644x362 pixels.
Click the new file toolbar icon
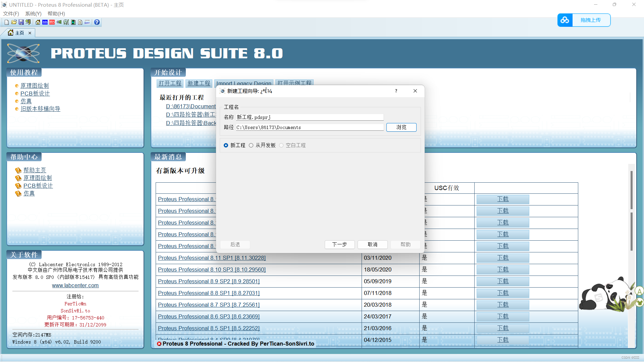(x=6, y=22)
